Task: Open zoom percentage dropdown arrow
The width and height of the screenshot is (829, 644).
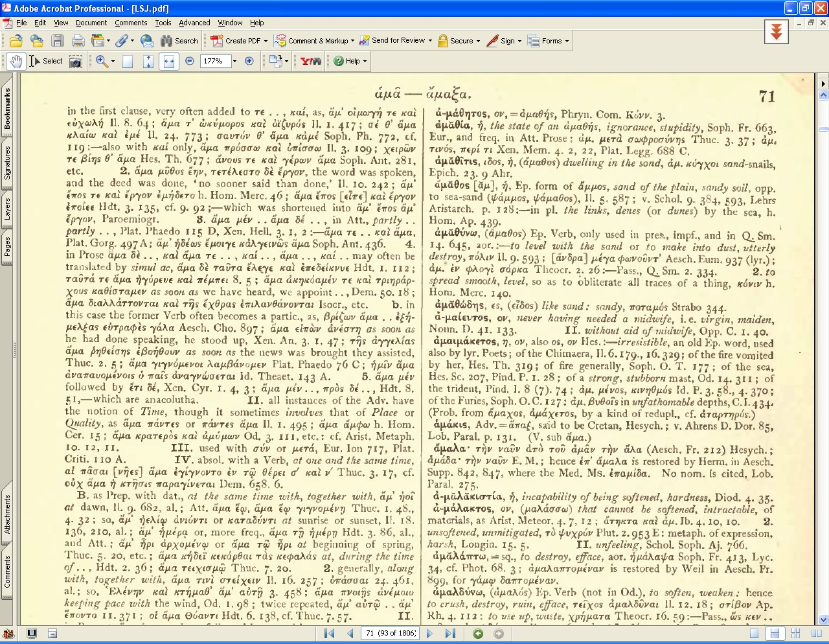Action: coord(234,61)
